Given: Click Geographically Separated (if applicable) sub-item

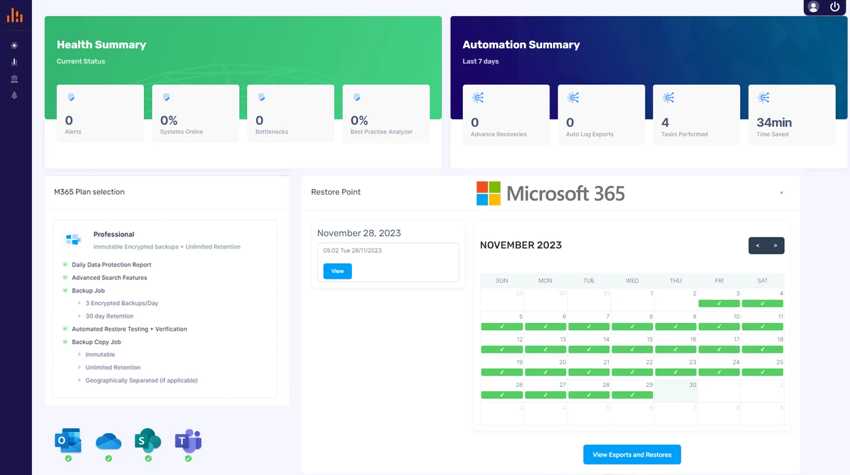Looking at the screenshot, I should coord(141,381).
